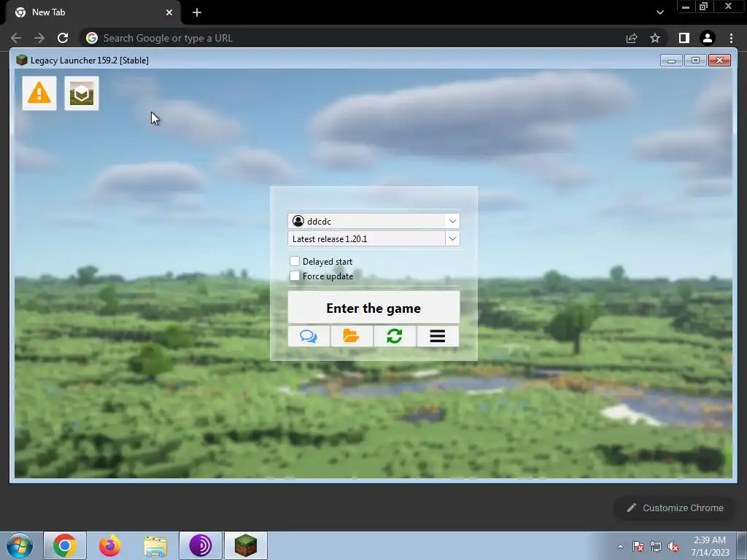Go back in Chrome history
The width and height of the screenshot is (747, 560).
coord(16,38)
